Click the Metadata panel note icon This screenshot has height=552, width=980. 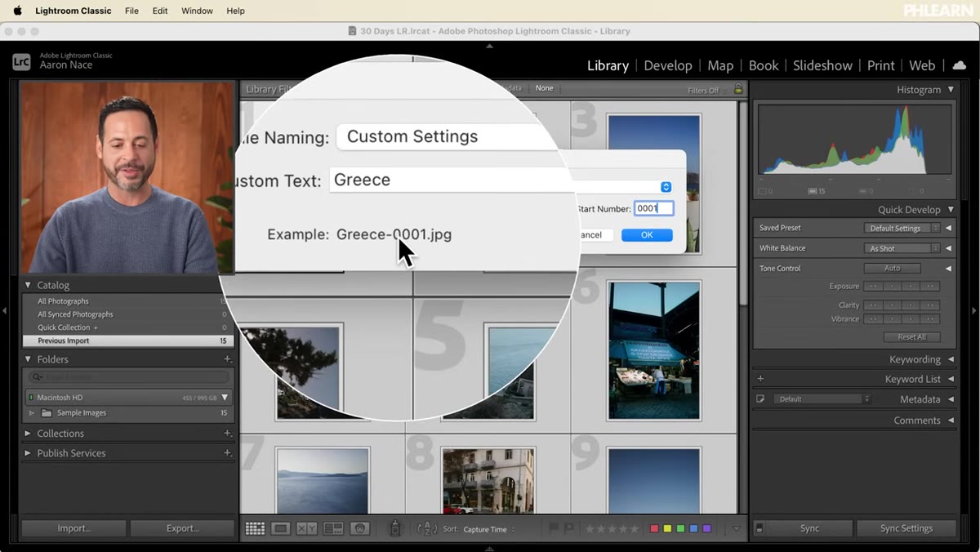[760, 399]
